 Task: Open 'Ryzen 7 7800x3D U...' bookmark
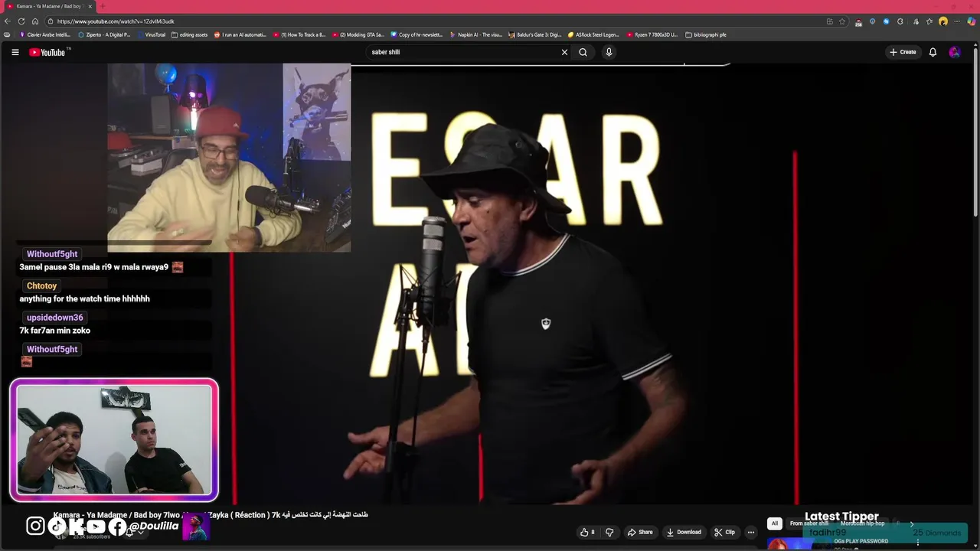(652, 34)
